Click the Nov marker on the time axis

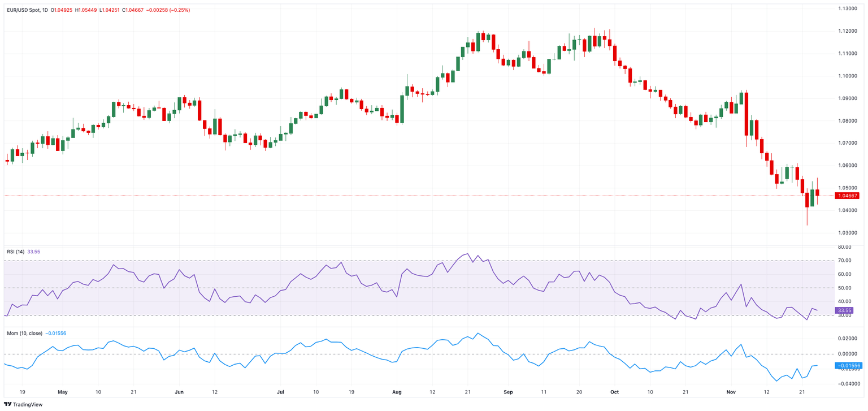tap(731, 392)
